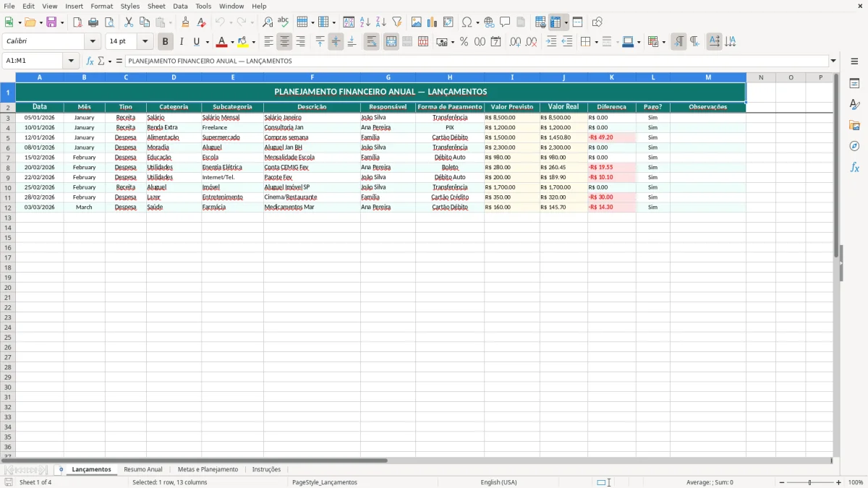Image resolution: width=868 pixels, height=488 pixels.
Task: Toggle Underline formatting
Action: coord(196,42)
